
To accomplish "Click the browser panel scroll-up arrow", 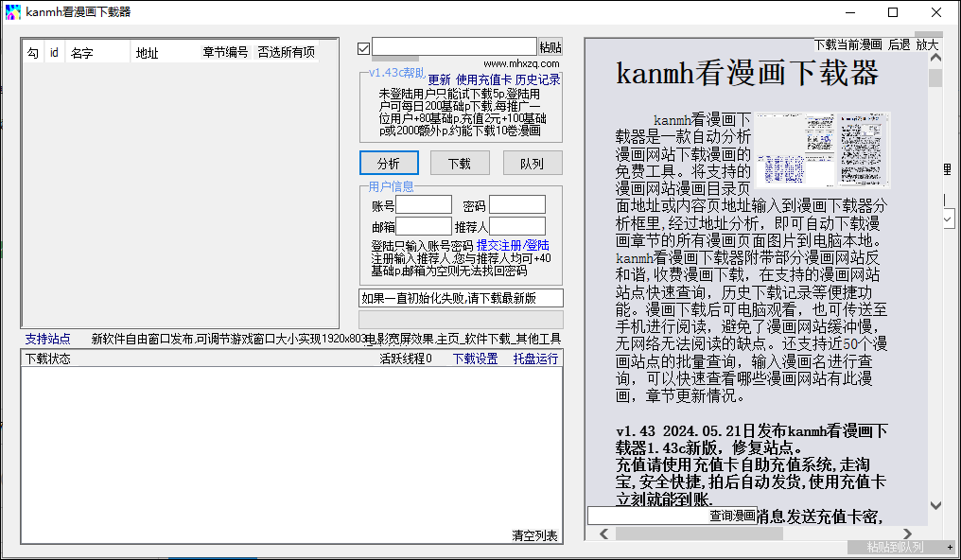I will point(935,59).
